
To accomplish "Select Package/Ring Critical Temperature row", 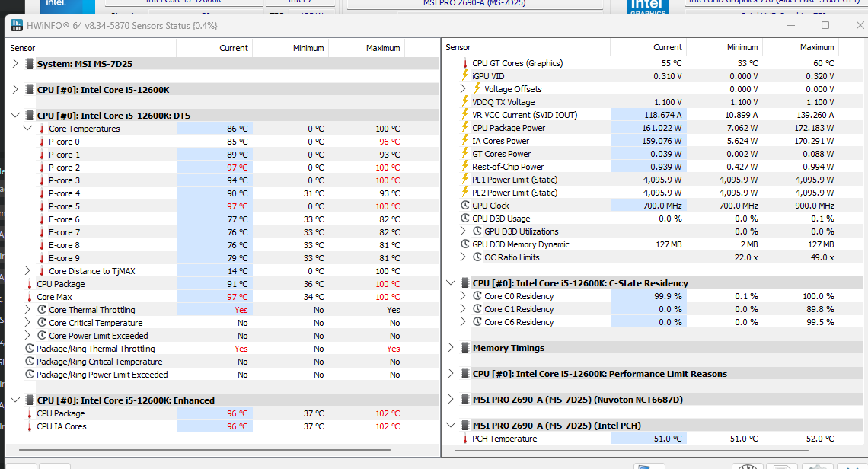I will click(x=222, y=362).
